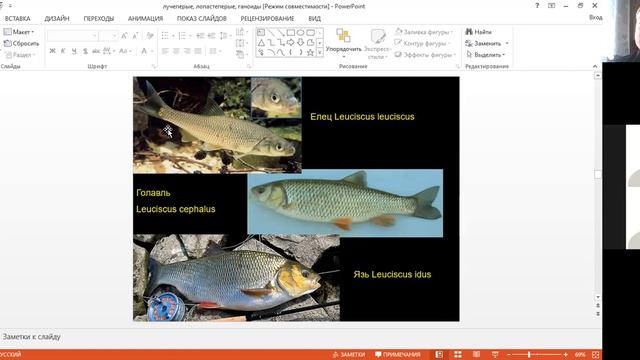Image resolution: width=640 pixels, height=360 pixels.
Task: Select the oval shape in gallery
Action: pos(300,33)
